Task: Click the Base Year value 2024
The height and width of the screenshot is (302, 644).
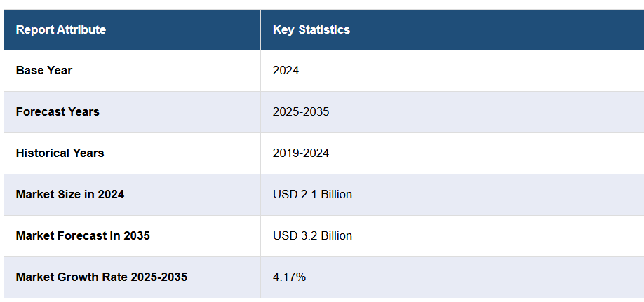Action: (286, 70)
